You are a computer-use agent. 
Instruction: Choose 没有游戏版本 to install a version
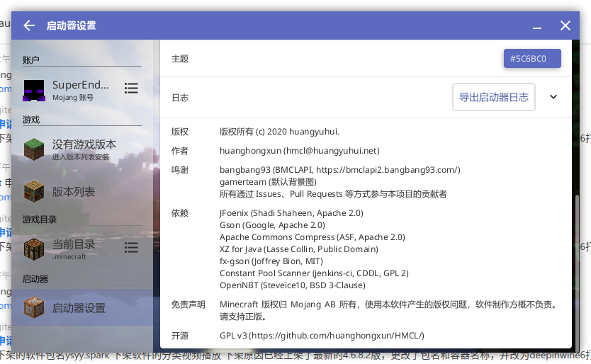point(84,144)
